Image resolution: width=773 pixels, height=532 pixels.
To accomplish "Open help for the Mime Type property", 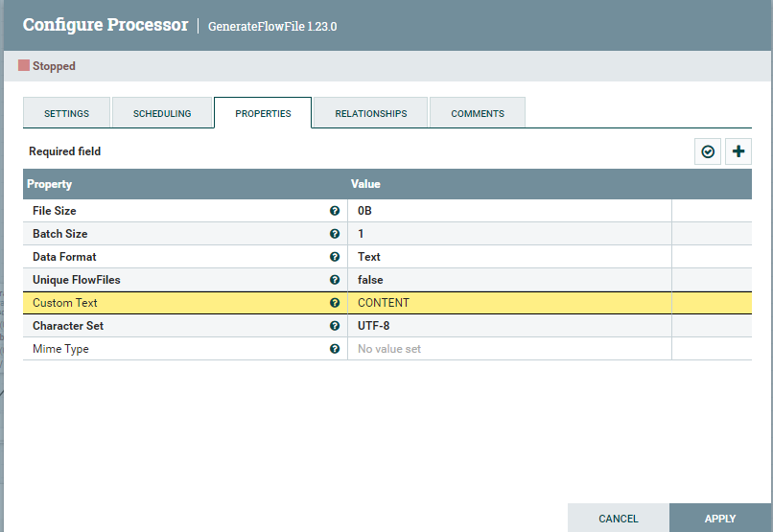I will point(335,349).
